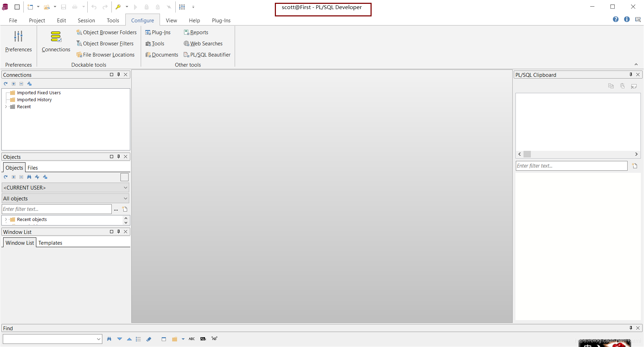The width and height of the screenshot is (644, 347).
Task: Show the search results list icon in Find bar
Action: click(138, 339)
